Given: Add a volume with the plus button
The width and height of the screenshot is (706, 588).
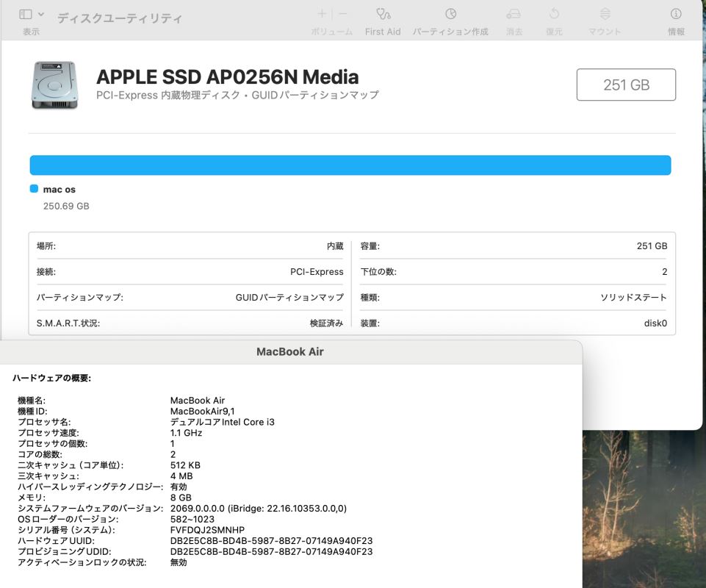Looking at the screenshot, I should pos(322,14).
